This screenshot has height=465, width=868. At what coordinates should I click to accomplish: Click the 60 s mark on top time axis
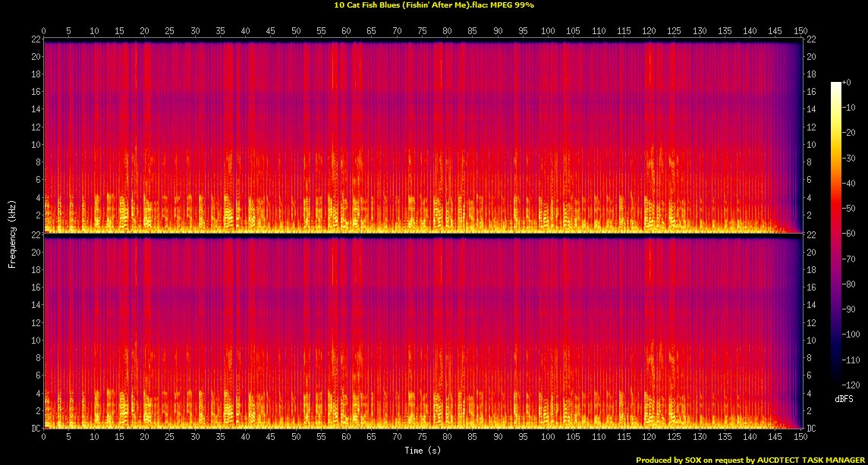[346, 32]
